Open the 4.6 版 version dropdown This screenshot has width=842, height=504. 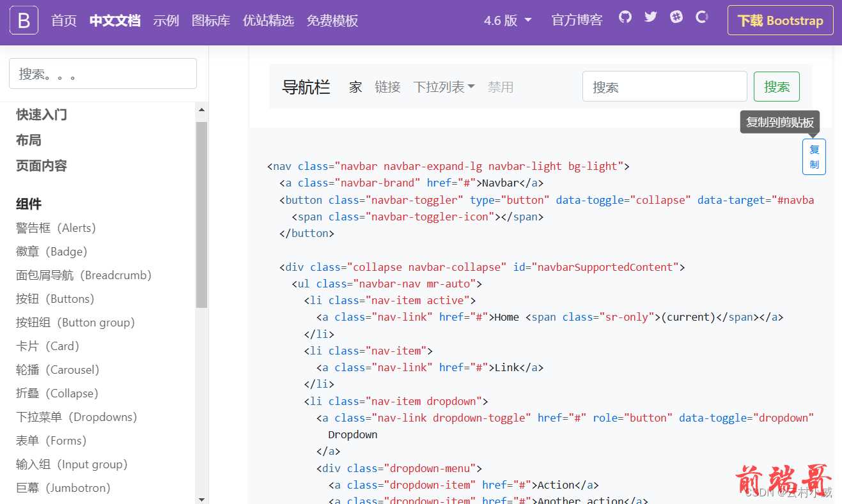tap(508, 20)
